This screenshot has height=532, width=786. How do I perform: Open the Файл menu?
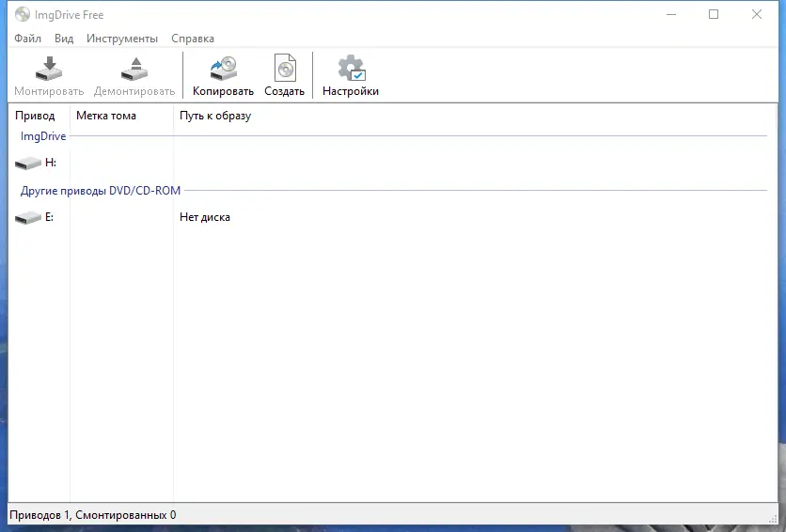tap(27, 39)
